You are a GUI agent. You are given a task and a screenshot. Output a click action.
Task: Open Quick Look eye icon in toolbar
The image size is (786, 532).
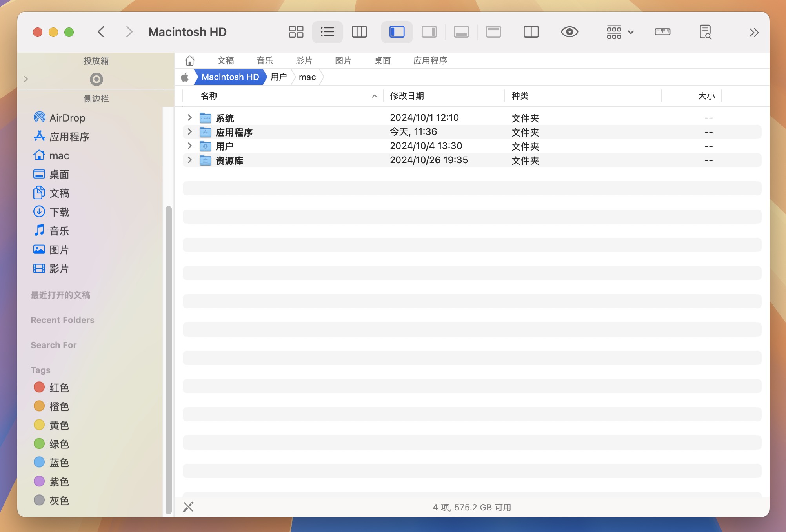(569, 32)
